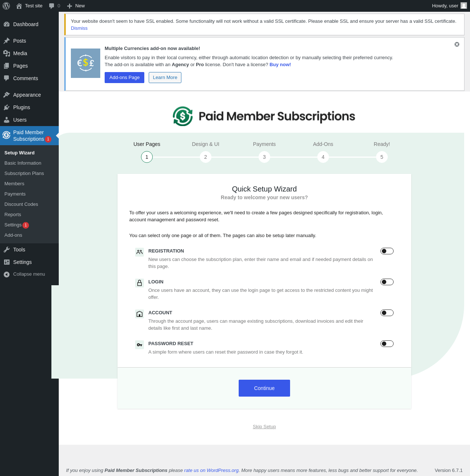470x476 pixels.
Task: Go to step 1 User Pages
Action: (147, 157)
